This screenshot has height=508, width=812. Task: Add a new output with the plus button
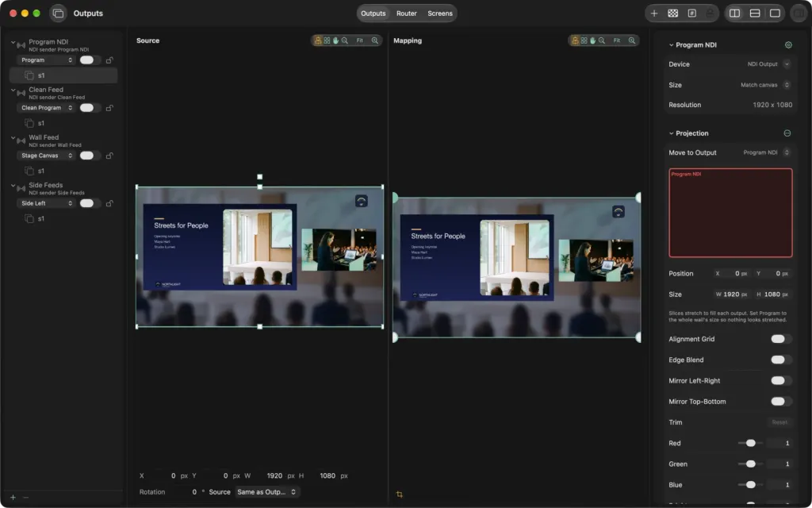coord(13,498)
